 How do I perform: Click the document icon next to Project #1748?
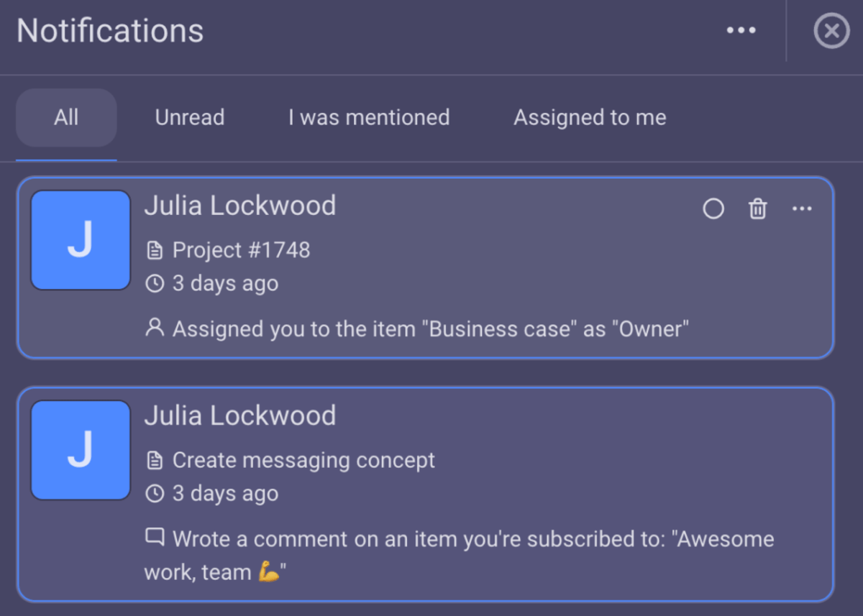click(x=155, y=249)
